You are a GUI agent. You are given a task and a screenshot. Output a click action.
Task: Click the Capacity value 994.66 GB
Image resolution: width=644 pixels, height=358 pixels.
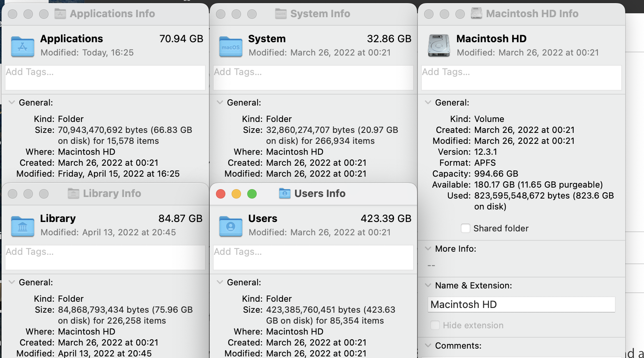496,174
